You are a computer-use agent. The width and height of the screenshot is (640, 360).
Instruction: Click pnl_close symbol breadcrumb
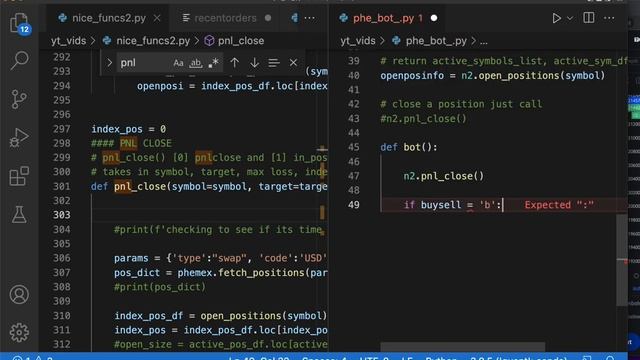click(241, 41)
